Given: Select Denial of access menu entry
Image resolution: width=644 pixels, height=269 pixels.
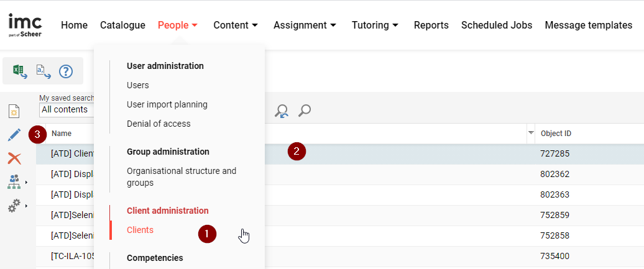Looking at the screenshot, I should tap(159, 124).
